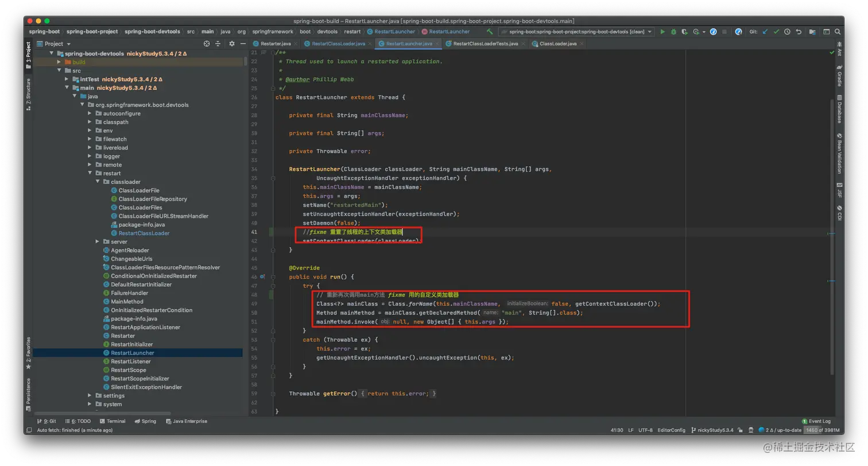Click the run gutter icon on line 46
Screen dimensions: 868x466
pyautogui.click(x=262, y=276)
